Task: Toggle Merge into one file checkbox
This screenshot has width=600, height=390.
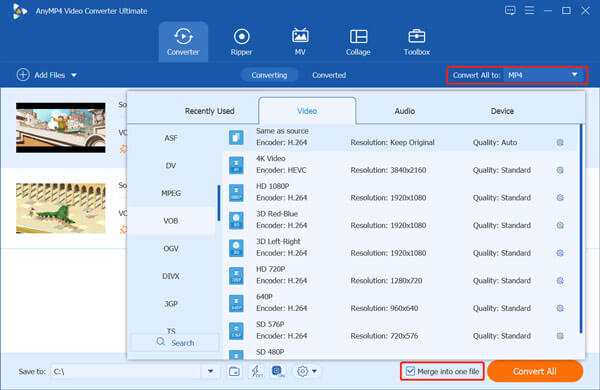Action: [410, 371]
